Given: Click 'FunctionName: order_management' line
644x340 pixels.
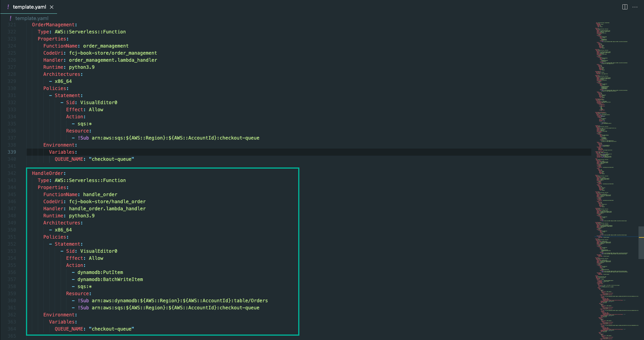Looking at the screenshot, I should (86, 46).
